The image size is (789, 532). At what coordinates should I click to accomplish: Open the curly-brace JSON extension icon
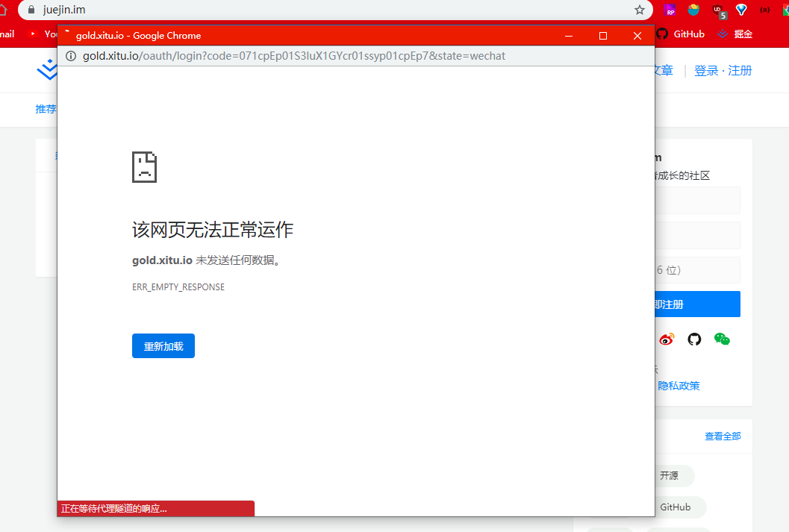click(x=765, y=10)
